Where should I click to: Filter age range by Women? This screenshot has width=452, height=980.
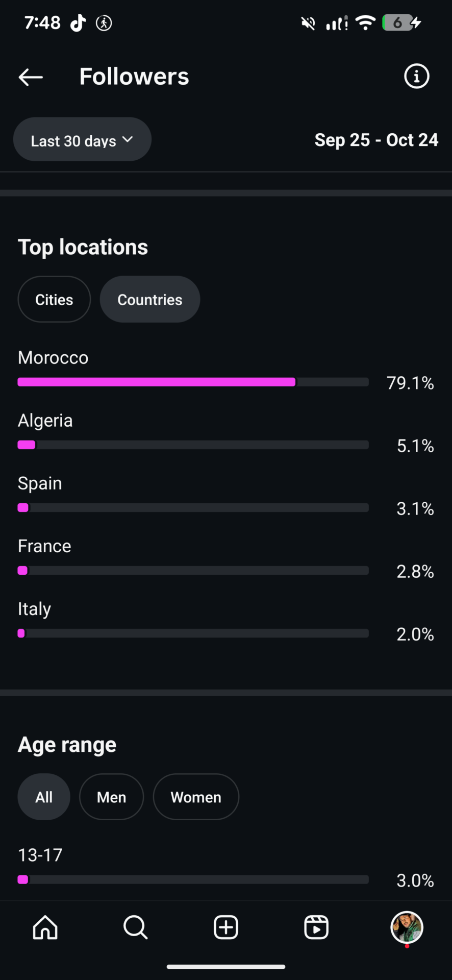pos(196,797)
